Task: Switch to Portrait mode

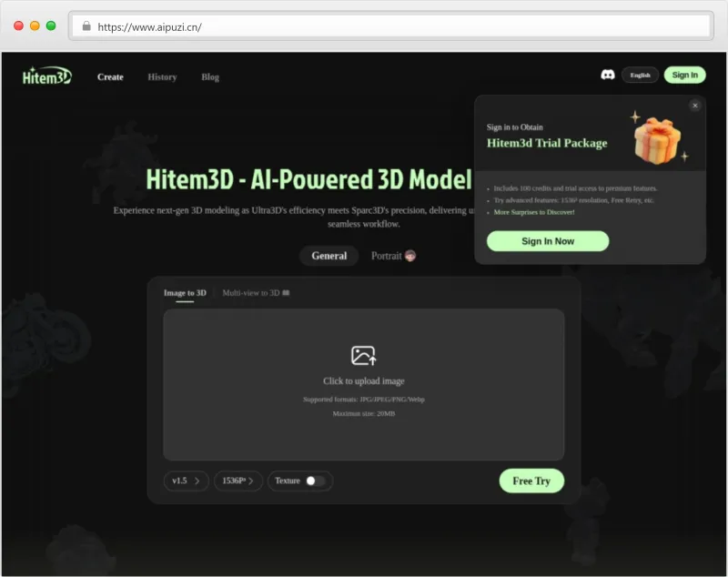Action: [386, 256]
